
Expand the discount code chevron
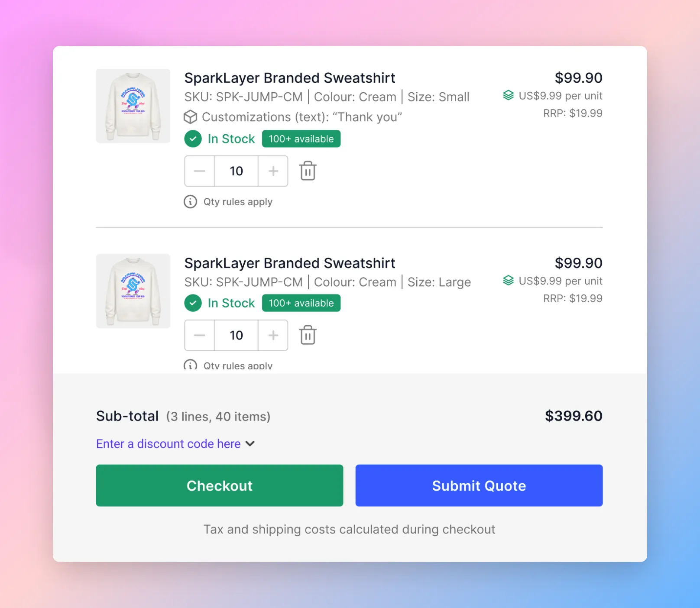point(250,444)
